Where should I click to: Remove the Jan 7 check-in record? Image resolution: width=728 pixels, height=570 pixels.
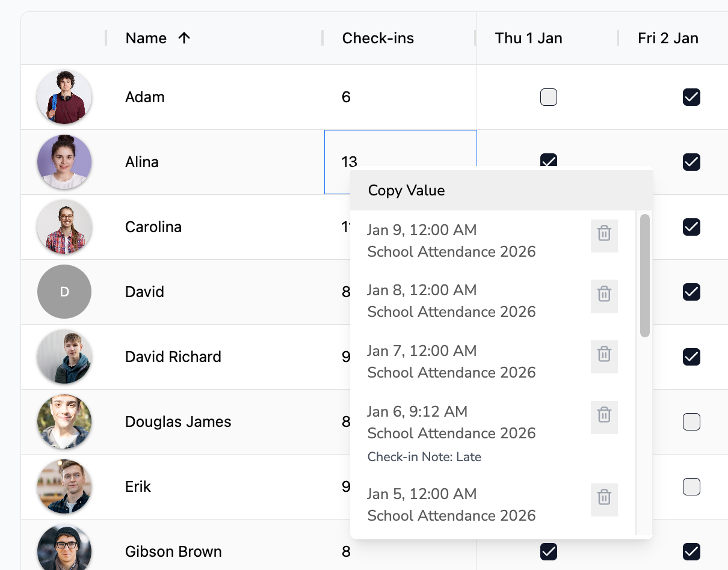604,354
